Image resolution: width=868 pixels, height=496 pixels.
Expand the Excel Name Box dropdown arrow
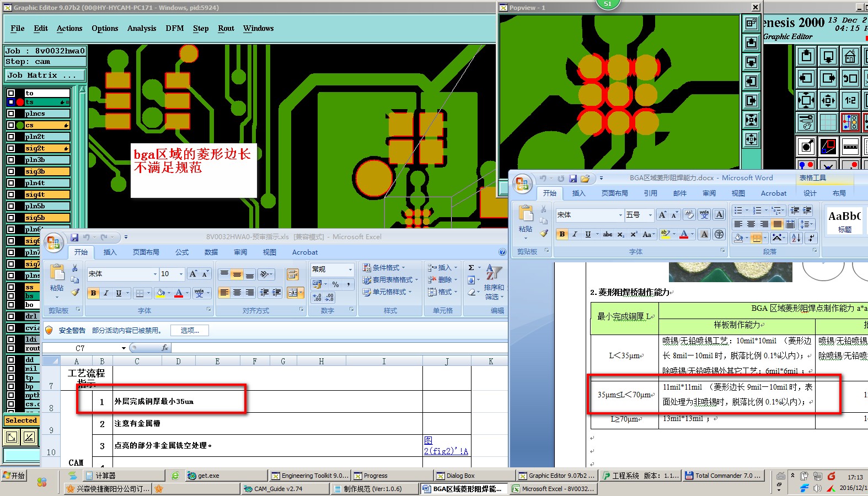124,348
